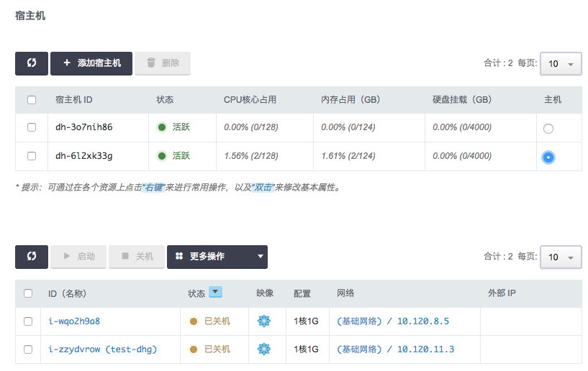Refresh the dedicated host list

[32, 63]
